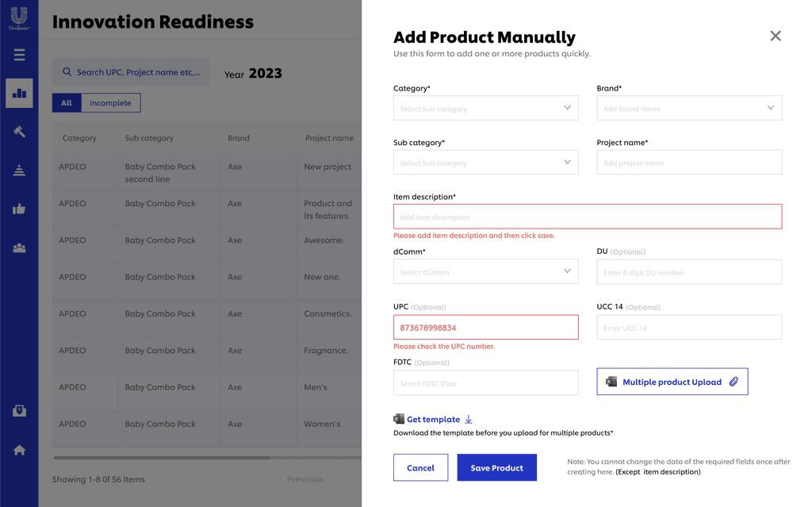Switch to the Incomplete filter tab

pos(110,103)
